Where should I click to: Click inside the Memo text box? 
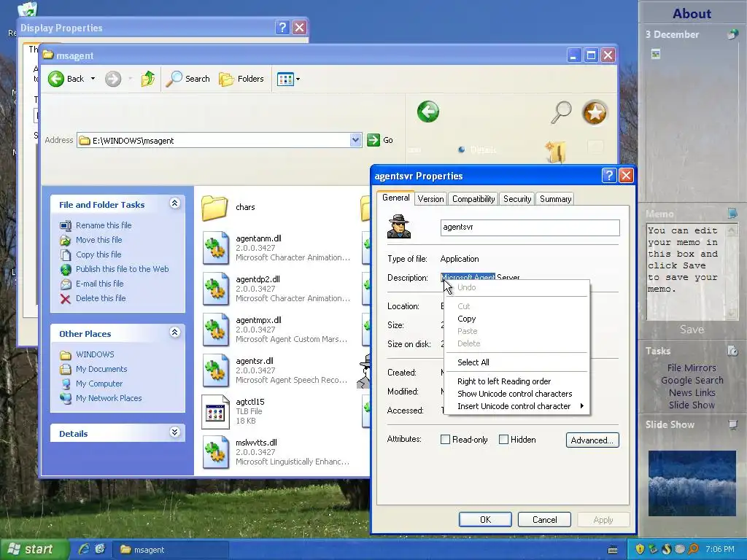[x=686, y=271]
